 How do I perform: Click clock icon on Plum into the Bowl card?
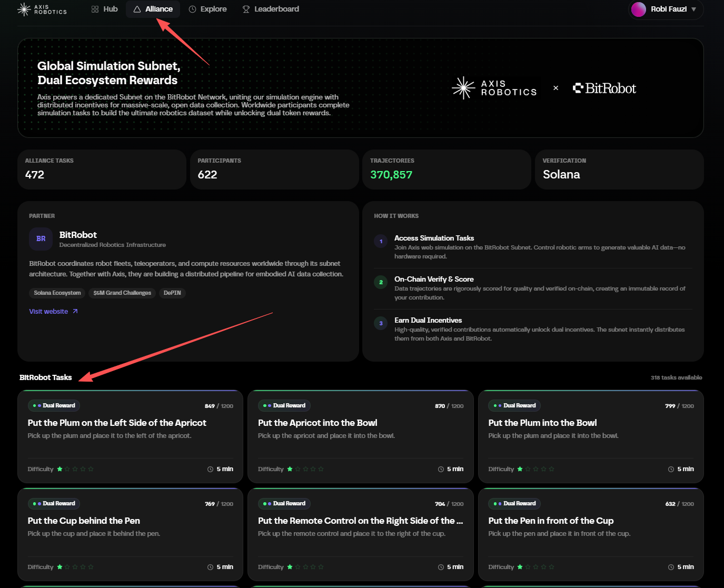671,469
